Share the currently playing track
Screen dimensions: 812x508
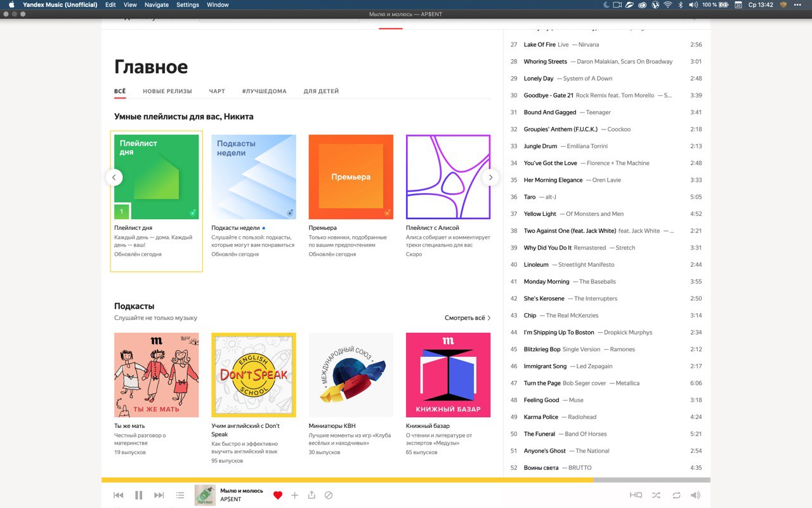[x=311, y=495]
